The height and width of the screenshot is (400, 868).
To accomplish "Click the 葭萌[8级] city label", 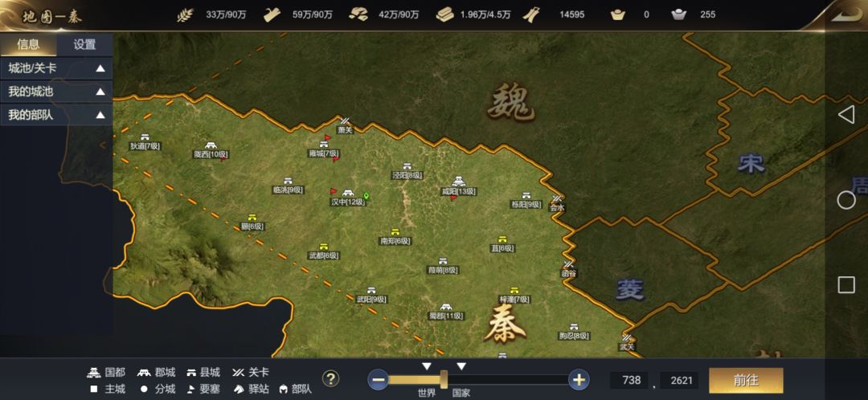I will pos(442,270).
